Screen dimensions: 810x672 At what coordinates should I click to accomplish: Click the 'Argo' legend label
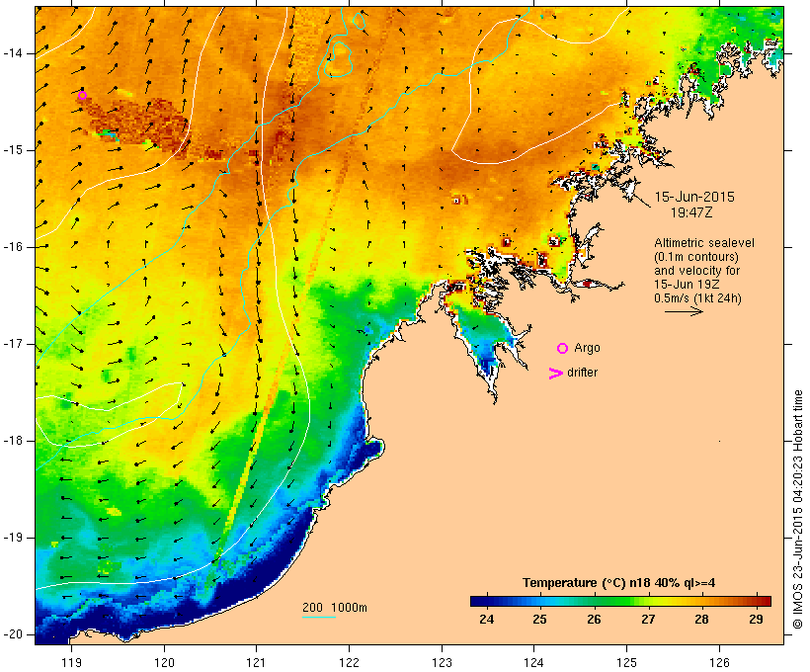pyautogui.click(x=587, y=349)
